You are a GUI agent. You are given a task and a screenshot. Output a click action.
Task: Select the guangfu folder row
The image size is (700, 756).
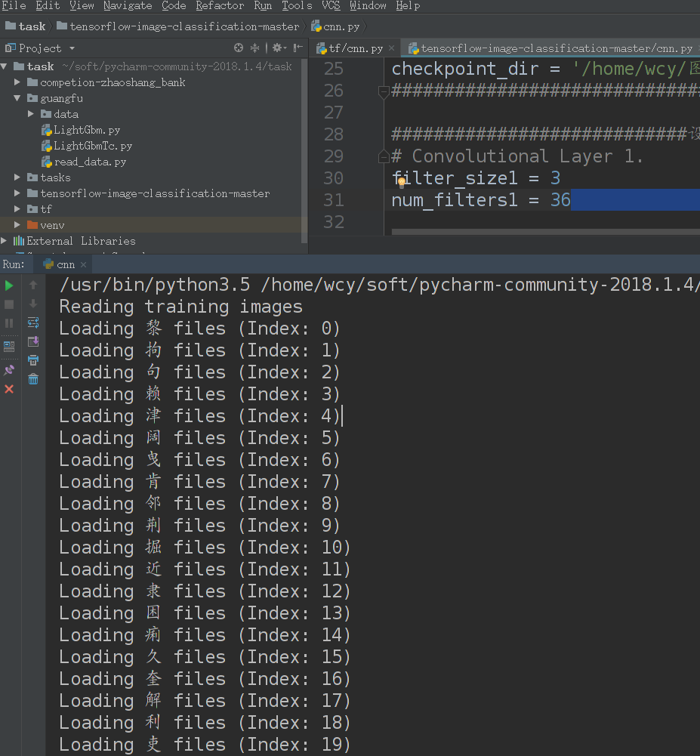tap(150, 98)
